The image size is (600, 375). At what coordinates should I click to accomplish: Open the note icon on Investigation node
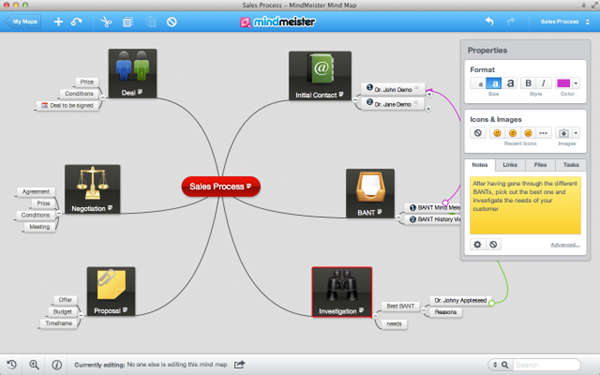click(362, 310)
